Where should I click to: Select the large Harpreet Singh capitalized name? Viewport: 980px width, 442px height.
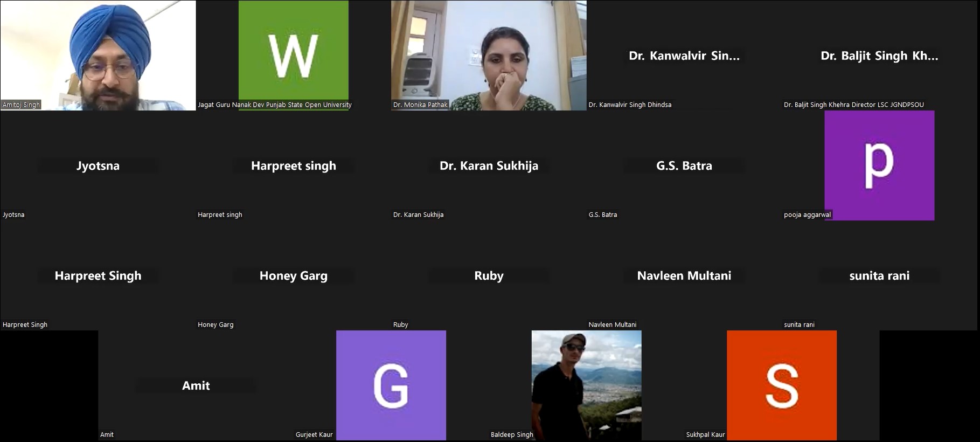coord(98,275)
